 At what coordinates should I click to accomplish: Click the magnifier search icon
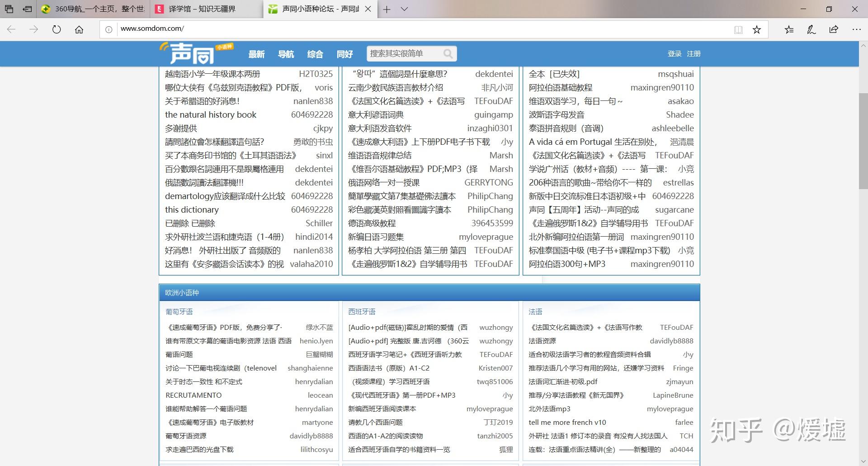[448, 54]
